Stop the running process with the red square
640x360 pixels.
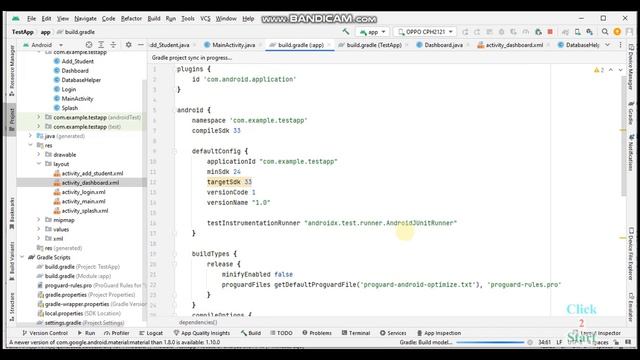[x=550, y=31]
